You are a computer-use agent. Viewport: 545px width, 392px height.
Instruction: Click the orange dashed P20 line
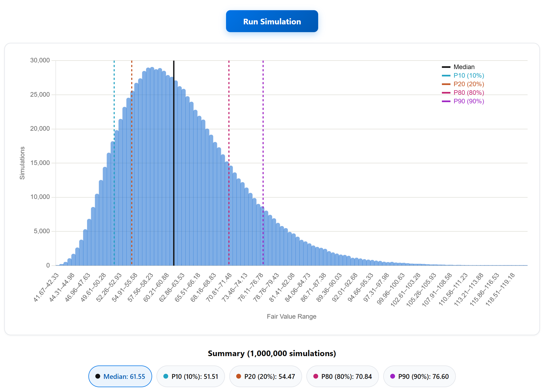131,163
